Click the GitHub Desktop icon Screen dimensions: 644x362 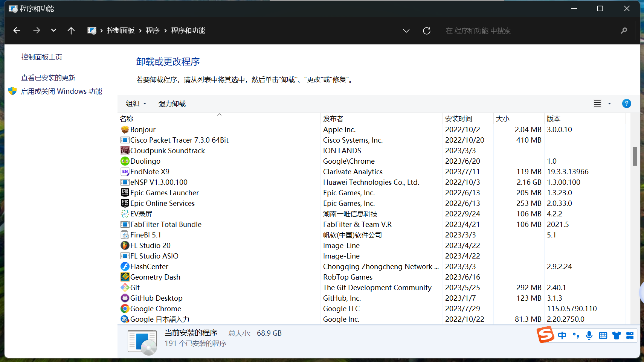(x=125, y=298)
